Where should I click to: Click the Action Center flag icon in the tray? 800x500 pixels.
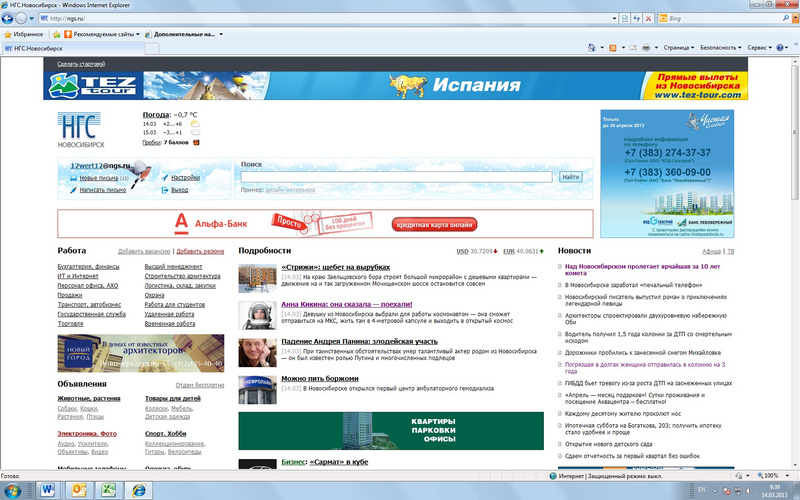(x=727, y=491)
